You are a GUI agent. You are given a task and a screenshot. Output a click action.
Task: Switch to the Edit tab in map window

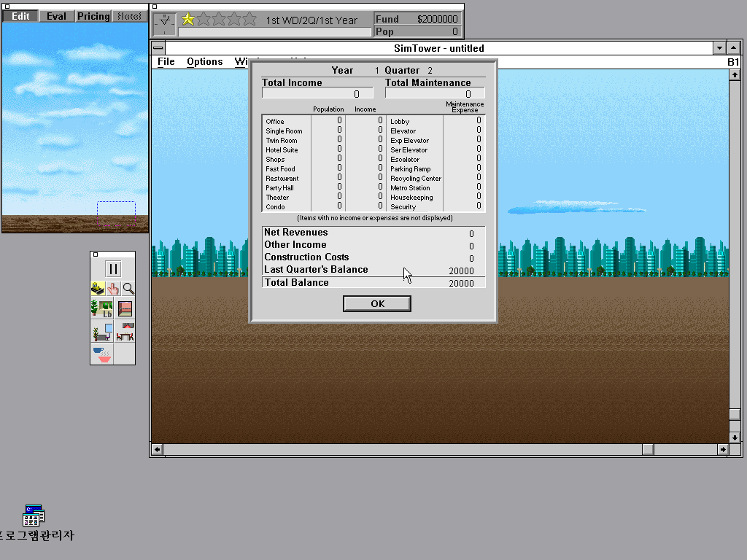coord(20,16)
